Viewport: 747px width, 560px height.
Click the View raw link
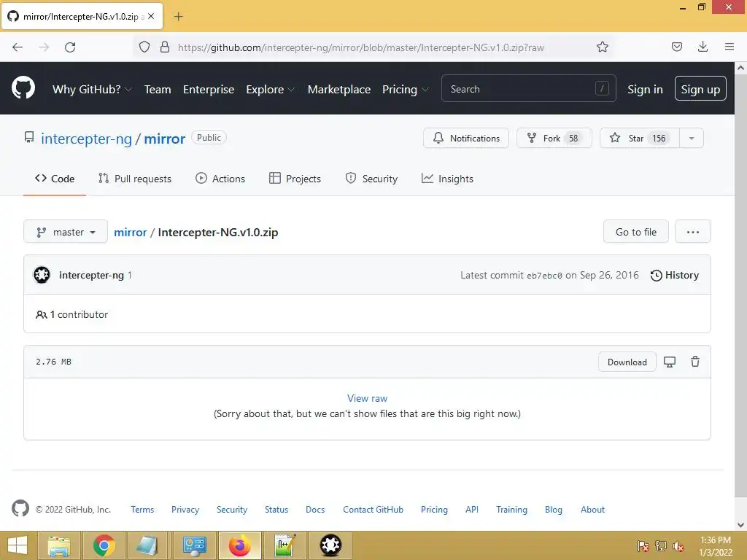point(368,398)
